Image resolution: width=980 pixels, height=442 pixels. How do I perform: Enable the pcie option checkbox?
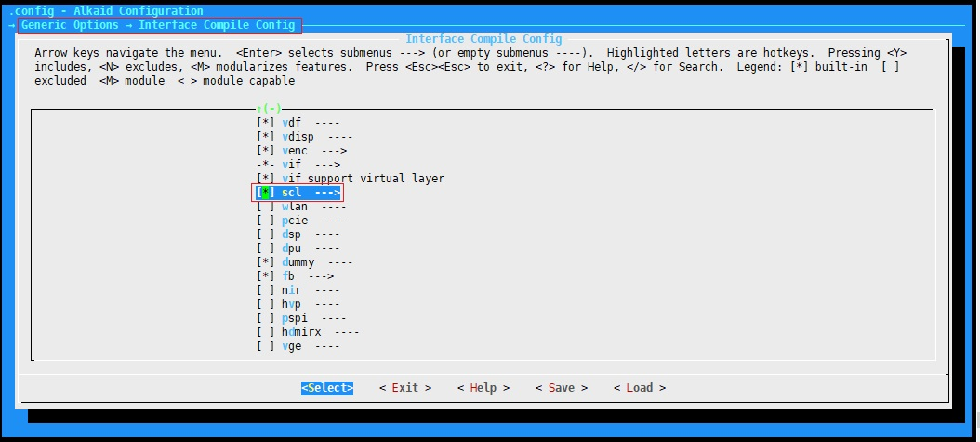coord(266,220)
